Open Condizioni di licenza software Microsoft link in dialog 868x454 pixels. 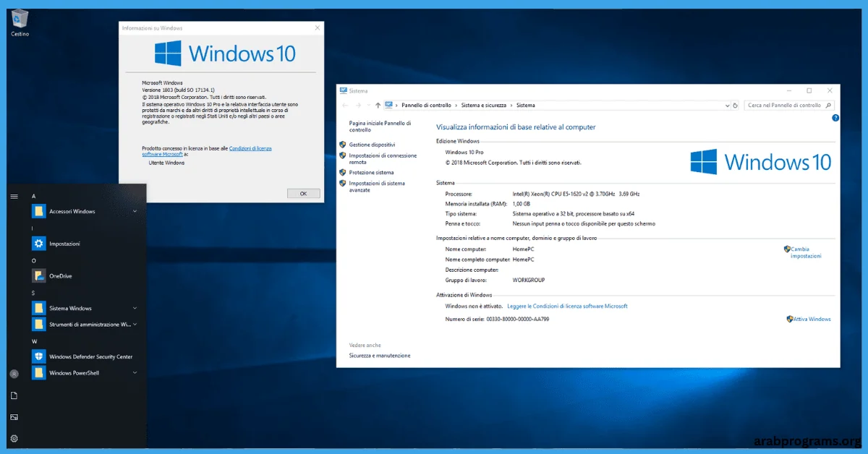(207, 151)
